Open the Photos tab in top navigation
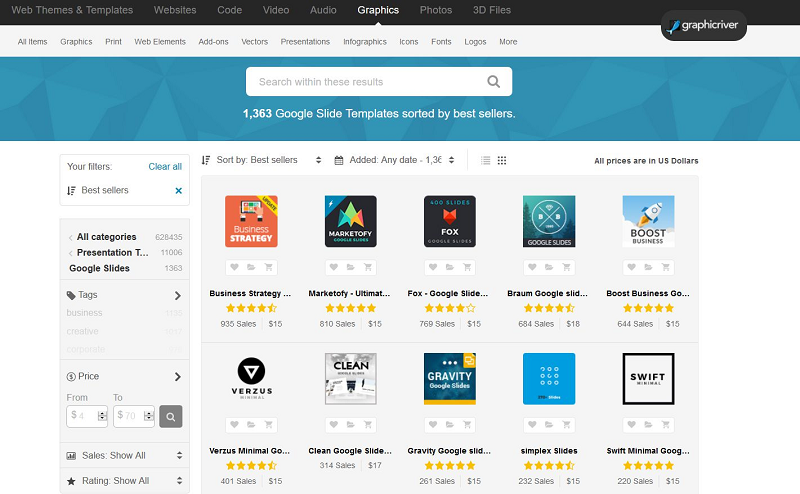The width and height of the screenshot is (800, 494). click(435, 10)
